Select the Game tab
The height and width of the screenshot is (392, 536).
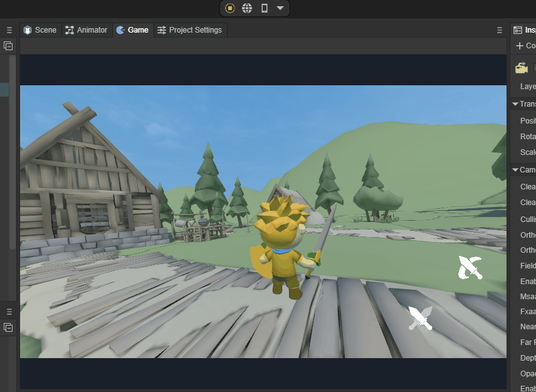pos(132,30)
